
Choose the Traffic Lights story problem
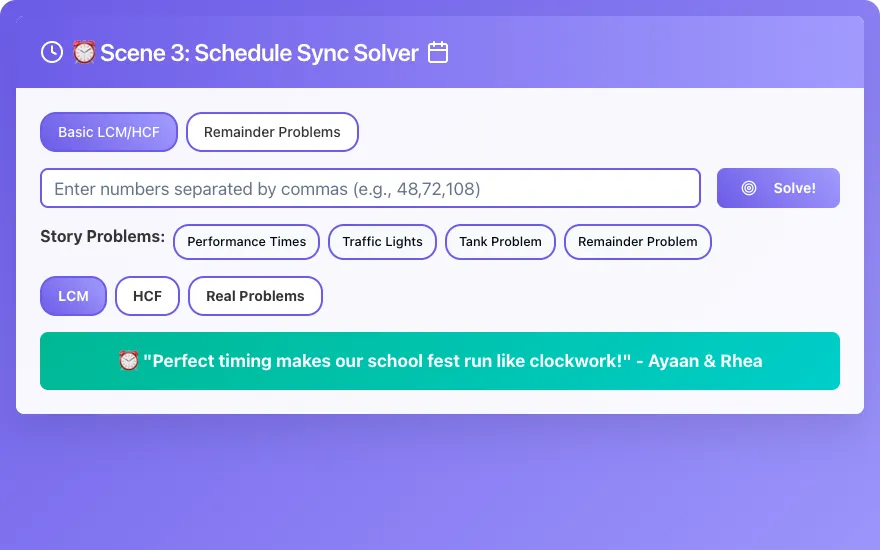coord(382,242)
